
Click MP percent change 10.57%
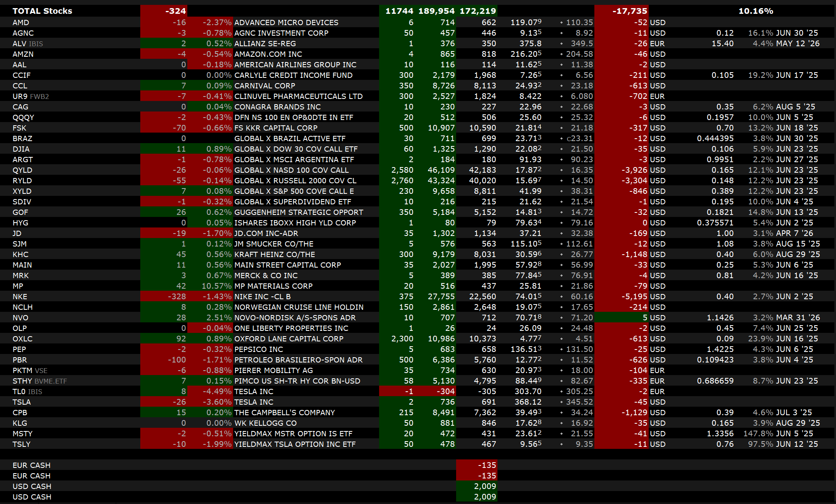[217, 286]
